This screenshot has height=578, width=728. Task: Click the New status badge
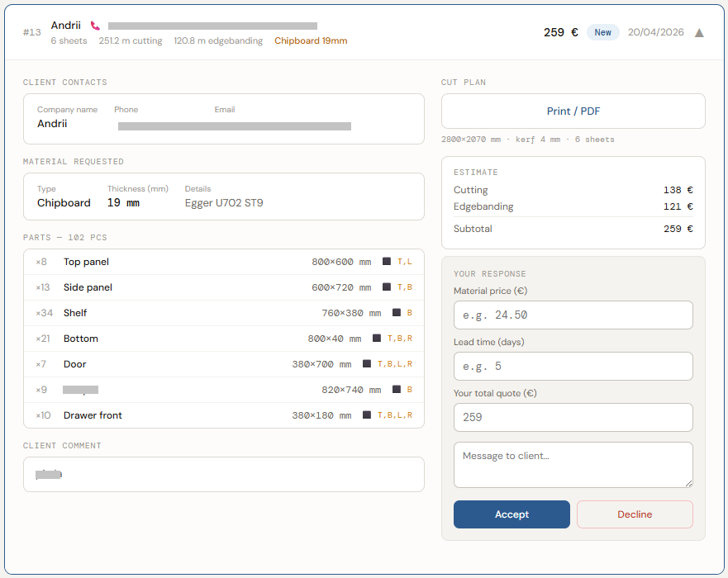(602, 32)
